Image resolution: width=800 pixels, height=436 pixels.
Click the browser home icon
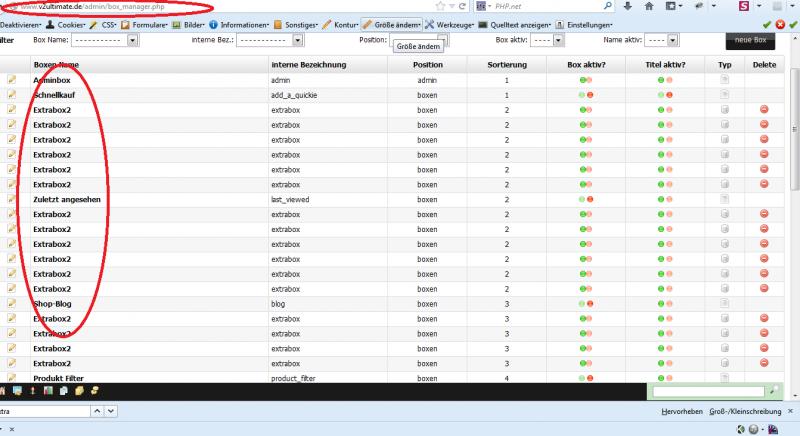[649, 6]
